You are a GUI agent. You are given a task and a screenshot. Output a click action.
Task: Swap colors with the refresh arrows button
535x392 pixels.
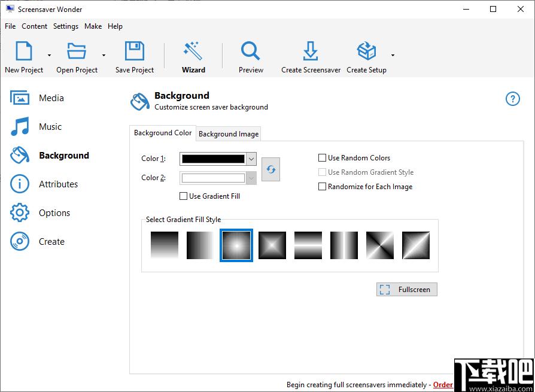tap(270, 169)
